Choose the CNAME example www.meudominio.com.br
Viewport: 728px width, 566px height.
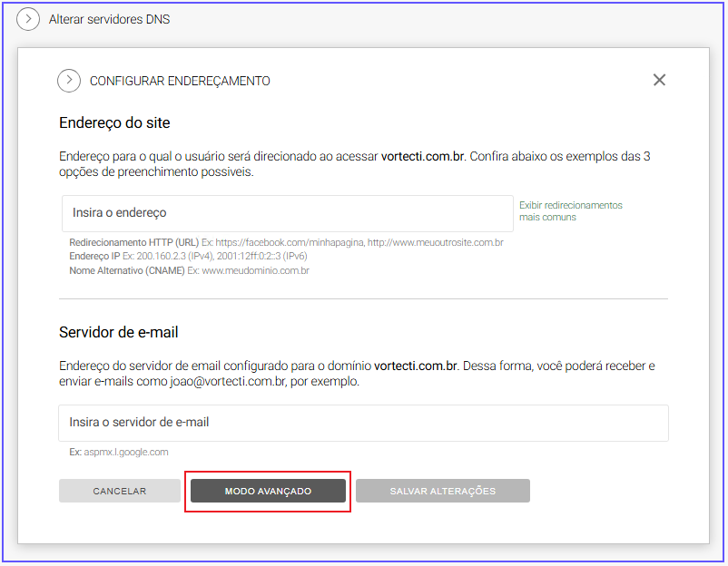point(255,270)
